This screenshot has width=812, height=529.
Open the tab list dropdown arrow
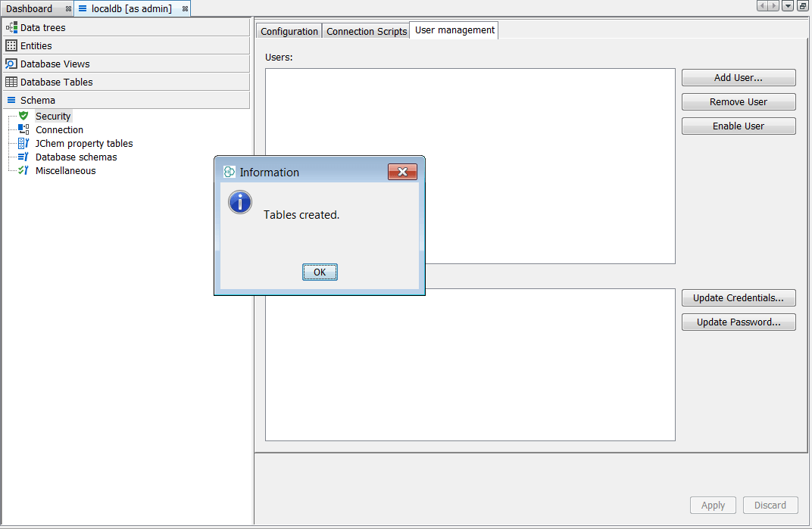788,5
